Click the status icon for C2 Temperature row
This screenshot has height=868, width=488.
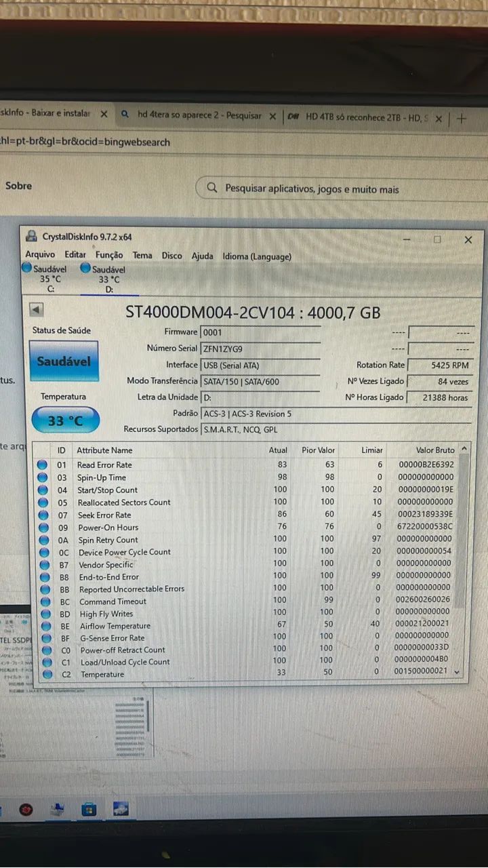tap(47, 674)
